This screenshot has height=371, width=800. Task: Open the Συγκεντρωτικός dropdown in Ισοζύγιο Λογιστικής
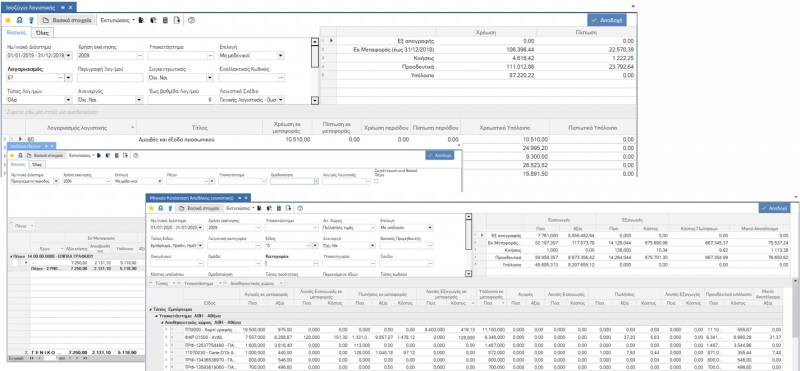coord(210,78)
